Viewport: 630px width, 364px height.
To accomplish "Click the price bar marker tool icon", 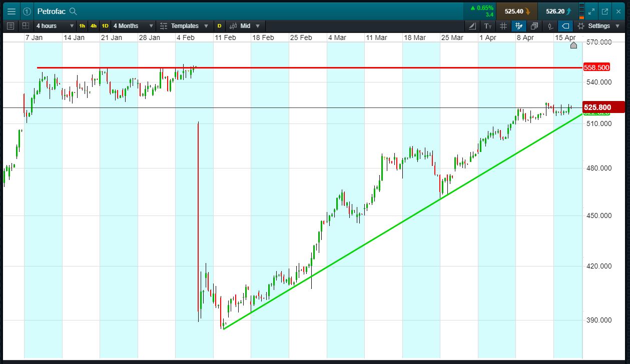I will [550, 26].
